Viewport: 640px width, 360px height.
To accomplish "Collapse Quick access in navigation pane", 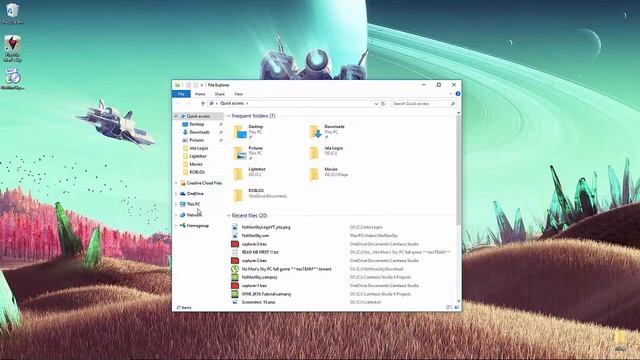I will click(176, 116).
